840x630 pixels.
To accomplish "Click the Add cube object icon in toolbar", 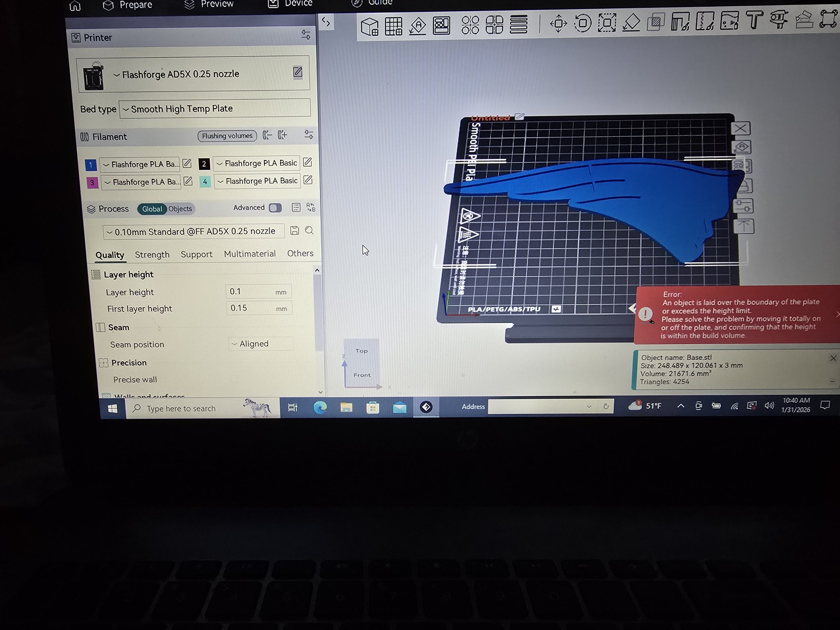I will pos(369,27).
